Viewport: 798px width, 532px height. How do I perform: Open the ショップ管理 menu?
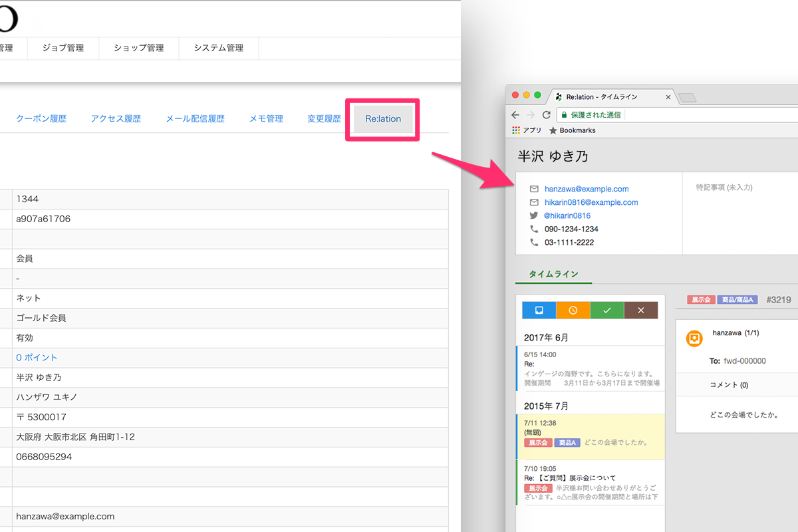pyautogui.click(x=138, y=48)
